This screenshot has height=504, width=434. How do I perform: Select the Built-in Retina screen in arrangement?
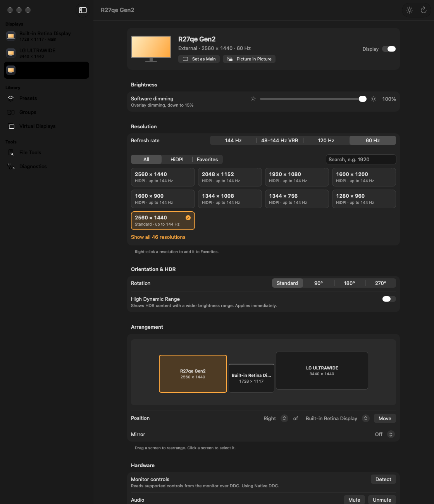[x=251, y=378]
